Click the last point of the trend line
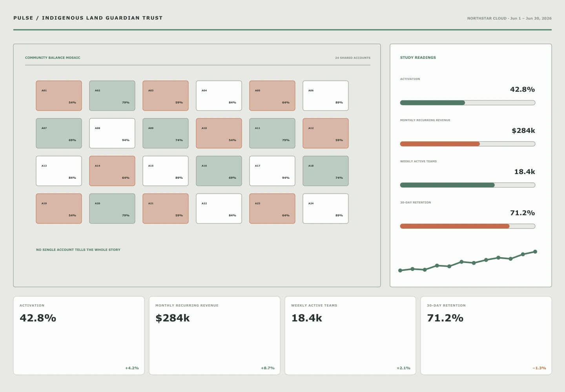565x392 pixels. tap(535, 252)
